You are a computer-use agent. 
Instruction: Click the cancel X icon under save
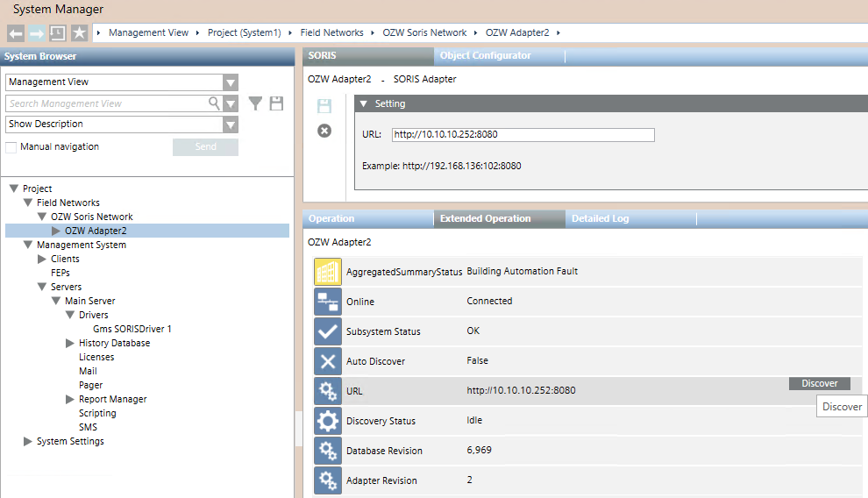coord(324,131)
